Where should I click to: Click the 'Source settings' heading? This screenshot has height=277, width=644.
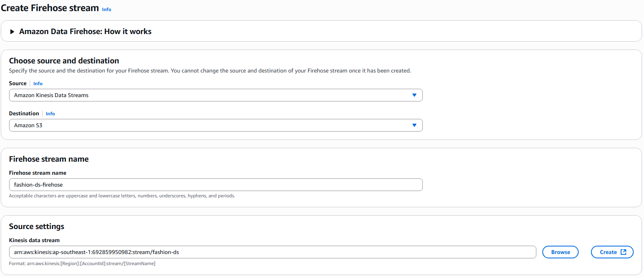point(37,226)
